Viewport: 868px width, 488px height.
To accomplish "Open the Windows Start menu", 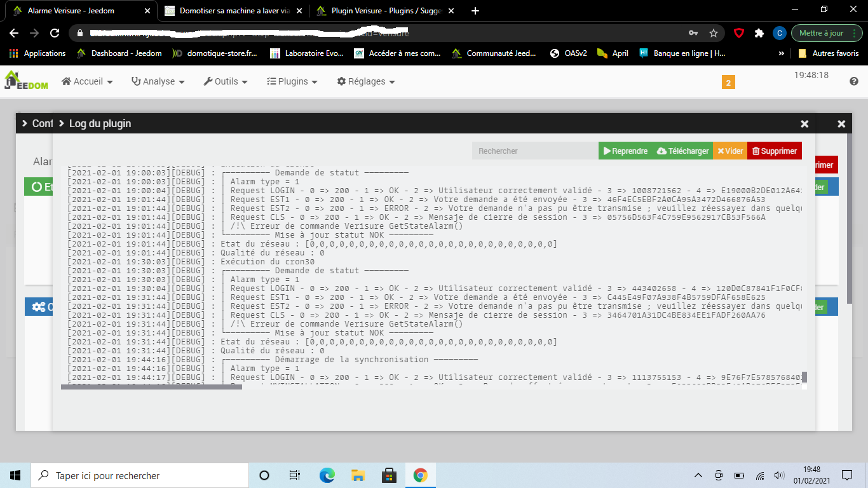I will [x=15, y=475].
